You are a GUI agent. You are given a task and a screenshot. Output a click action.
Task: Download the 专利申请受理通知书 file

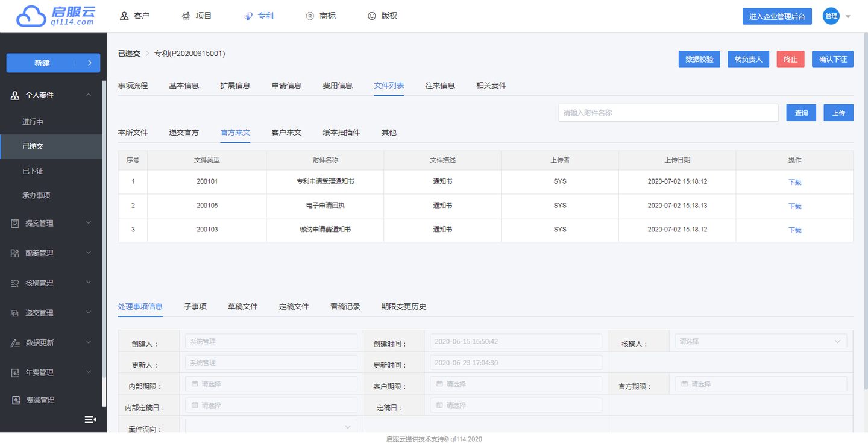794,182
